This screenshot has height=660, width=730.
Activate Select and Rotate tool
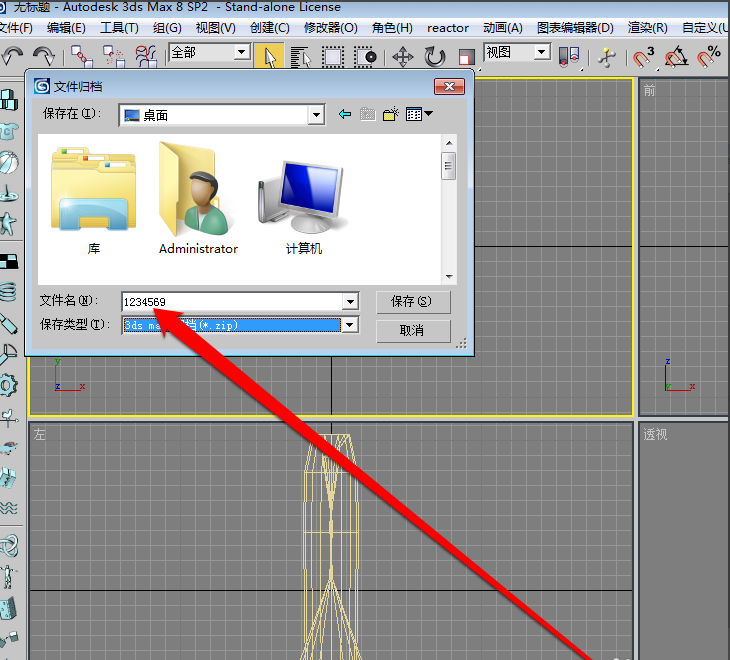pos(435,57)
